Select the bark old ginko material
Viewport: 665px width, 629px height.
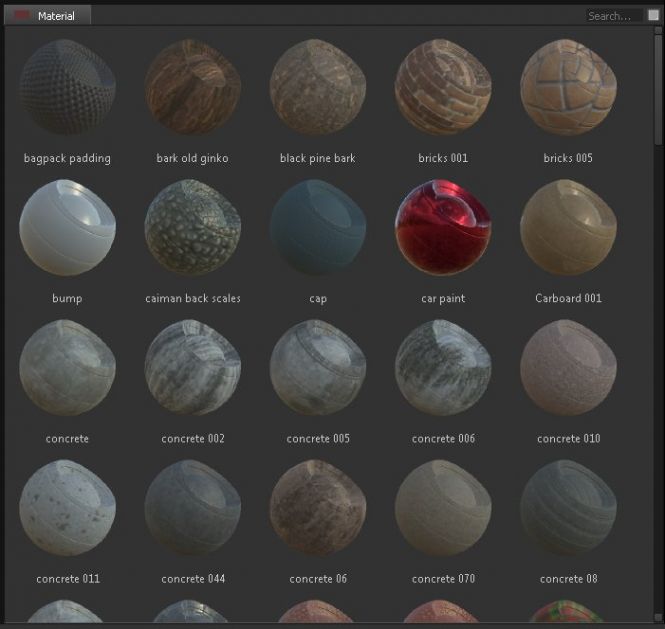coord(193,87)
